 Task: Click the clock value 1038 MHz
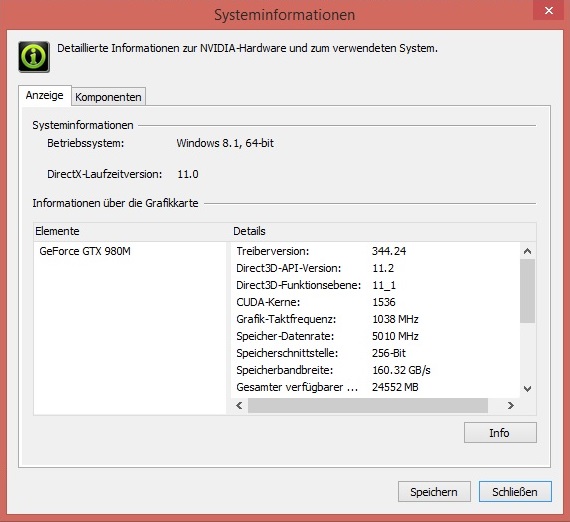pyautogui.click(x=396, y=319)
